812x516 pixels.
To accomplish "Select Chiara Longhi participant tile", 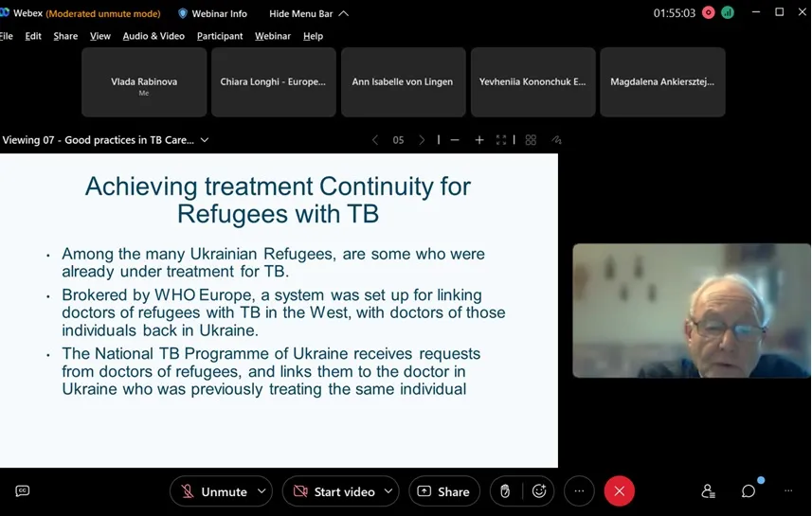I will [x=274, y=81].
